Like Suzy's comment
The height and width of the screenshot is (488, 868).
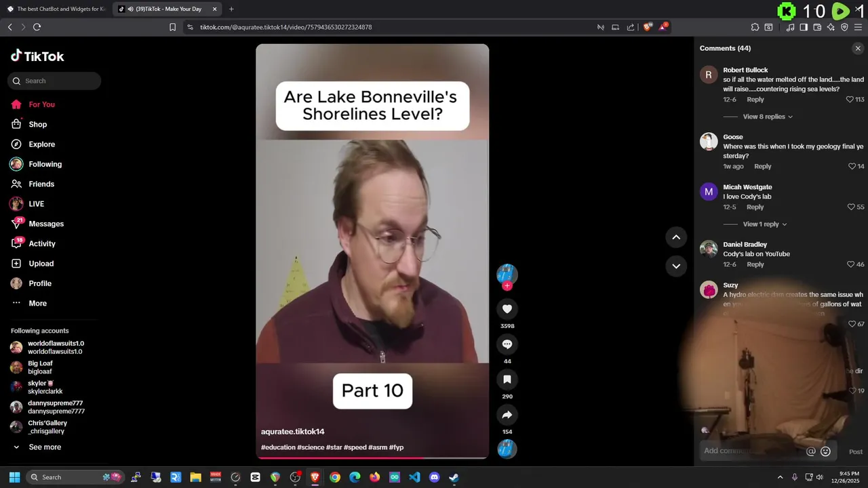coord(852,324)
